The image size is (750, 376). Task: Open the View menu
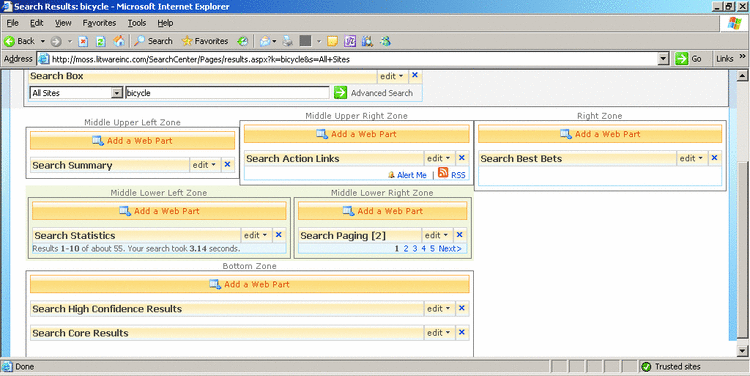click(x=63, y=23)
